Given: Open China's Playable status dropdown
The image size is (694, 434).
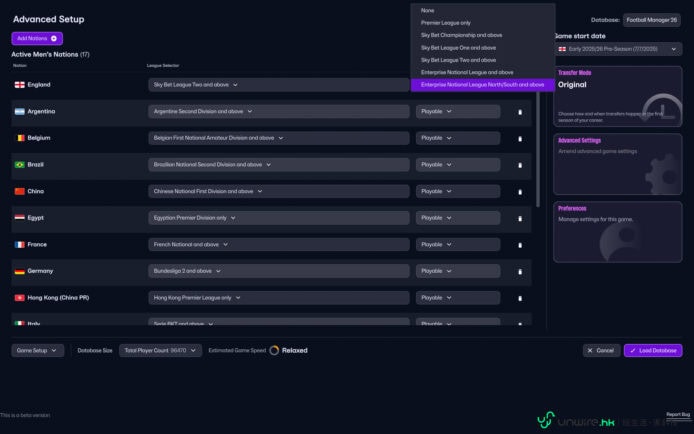Looking at the screenshot, I should pyautogui.click(x=458, y=191).
